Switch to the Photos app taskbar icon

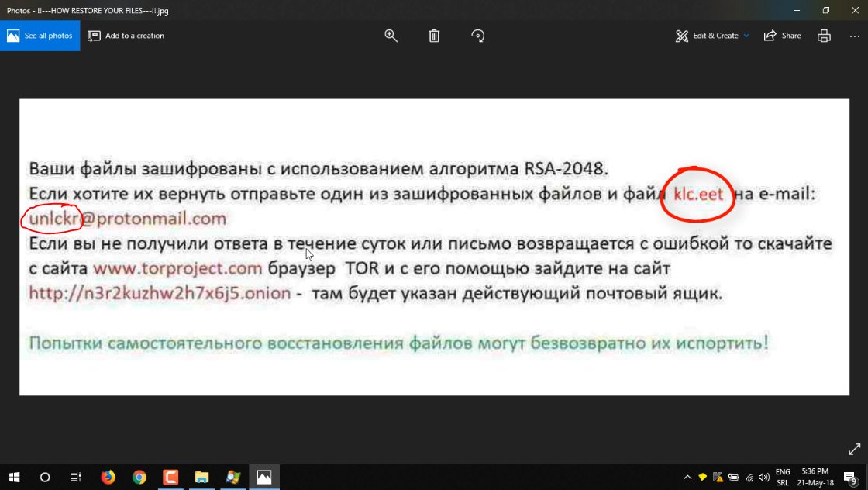264,478
